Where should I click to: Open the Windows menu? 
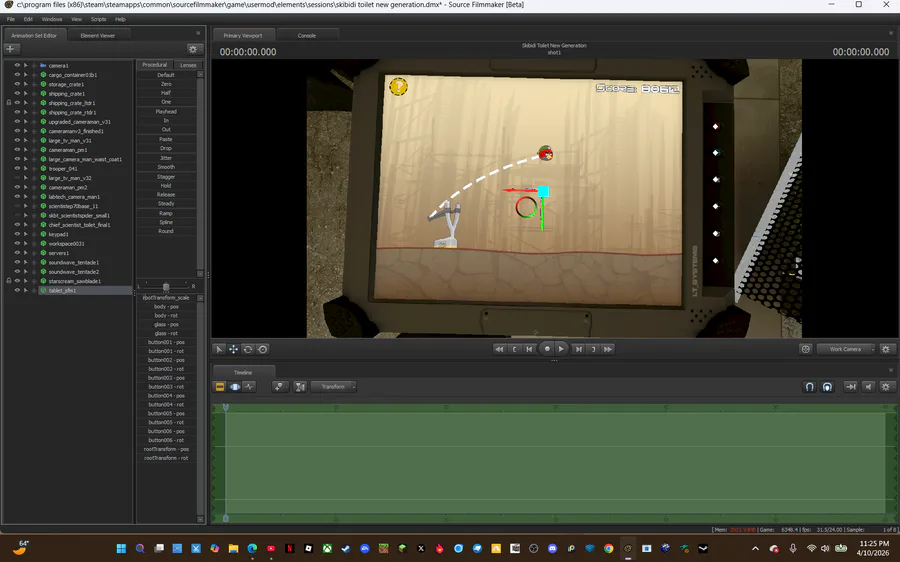click(52, 20)
